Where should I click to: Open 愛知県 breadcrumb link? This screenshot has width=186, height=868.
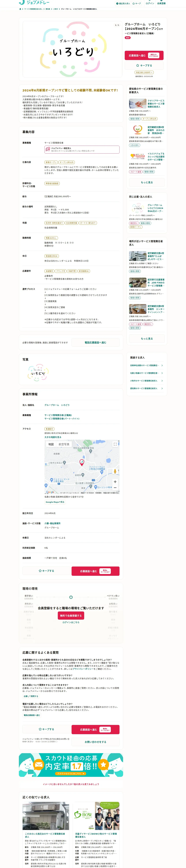[48, 9]
